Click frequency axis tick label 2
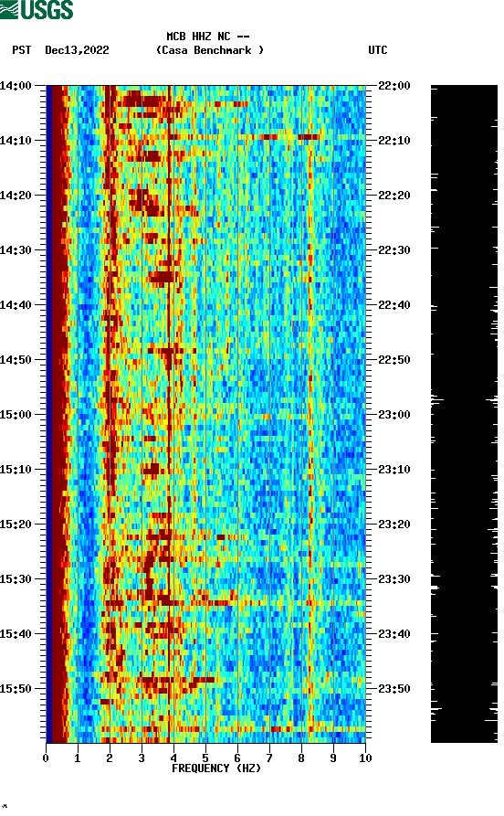The height and width of the screenshot is (816, 504). coord(110,758)
